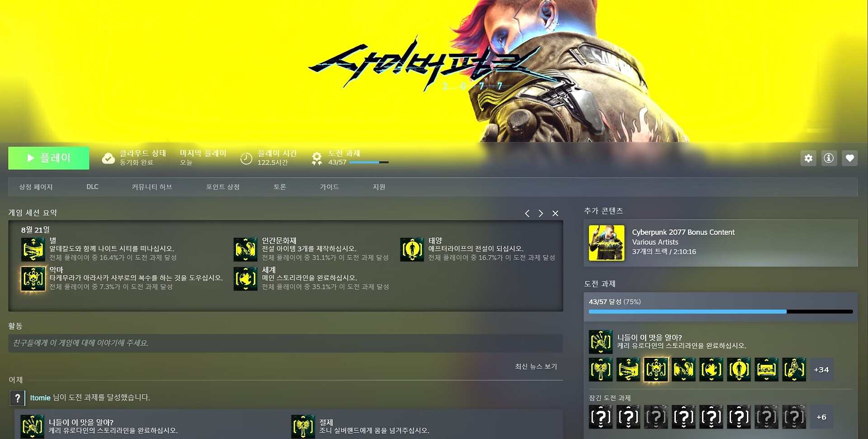Click 최신 뉴스 보기 link
Viewport: 868px width, 439px height.
click(x=536, y=367)
